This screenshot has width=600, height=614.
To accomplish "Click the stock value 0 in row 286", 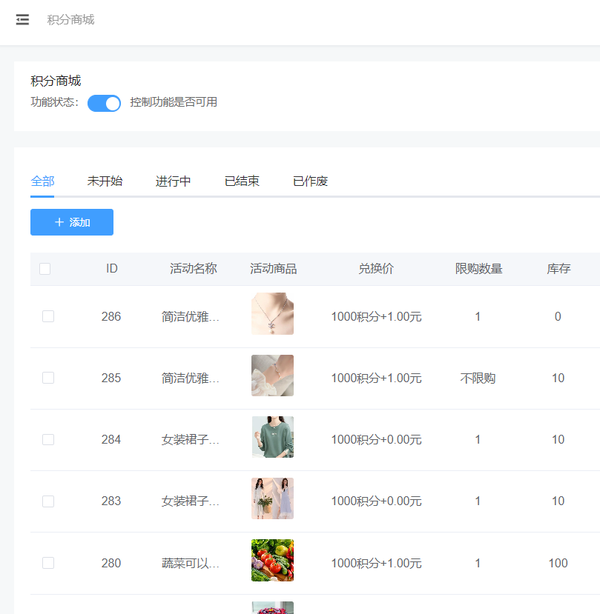I will point(558,316).
